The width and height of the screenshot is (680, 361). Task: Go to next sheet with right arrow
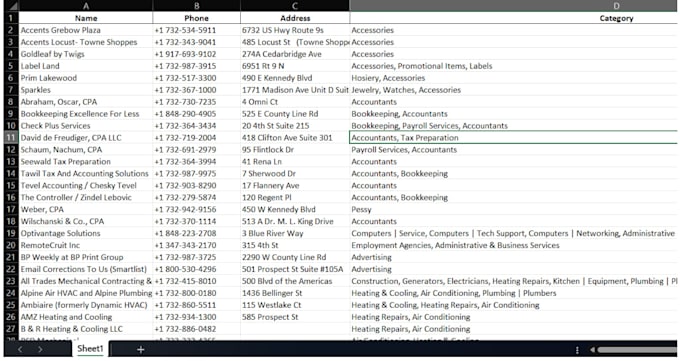pyautogui.click(x=39, y=349)
